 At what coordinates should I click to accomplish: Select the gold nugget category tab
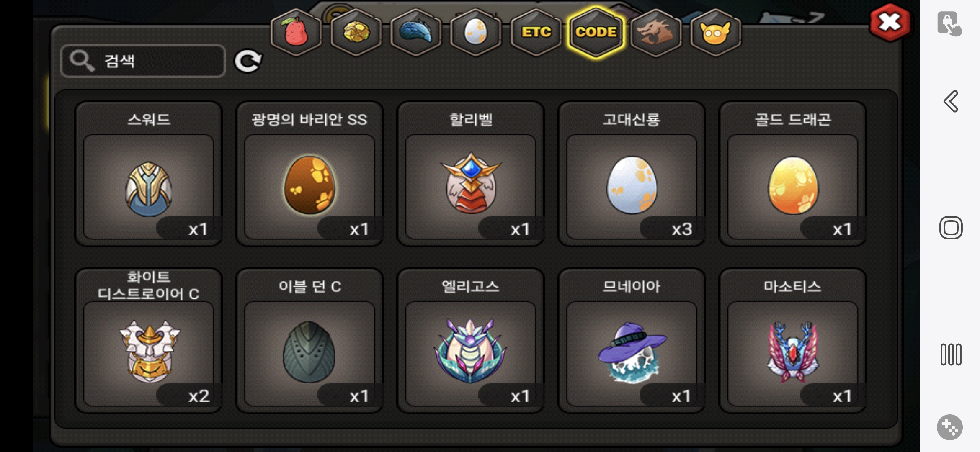[356, 33]
